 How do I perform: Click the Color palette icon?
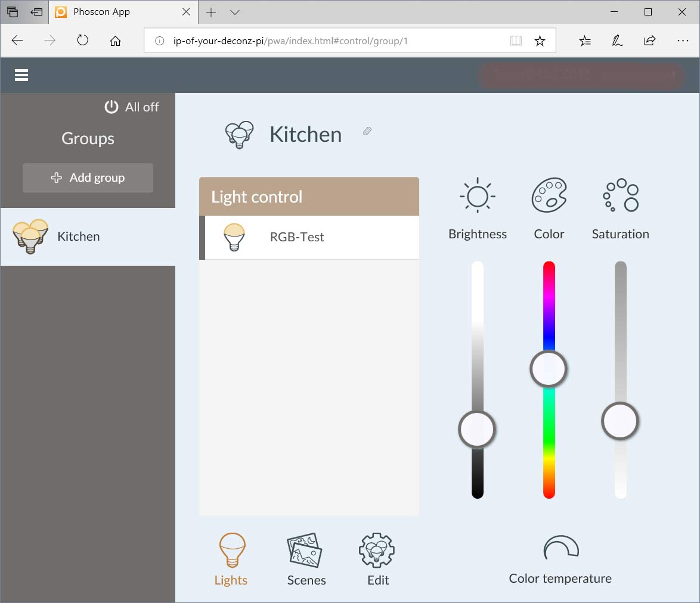pyautogui.click(x=549, y=195)
